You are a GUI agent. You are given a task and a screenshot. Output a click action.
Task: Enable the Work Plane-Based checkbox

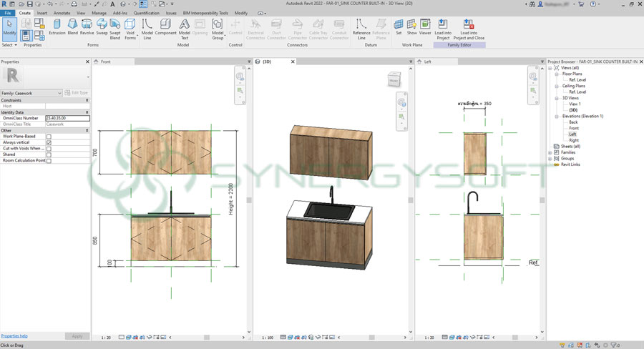(x=49, y=137)
